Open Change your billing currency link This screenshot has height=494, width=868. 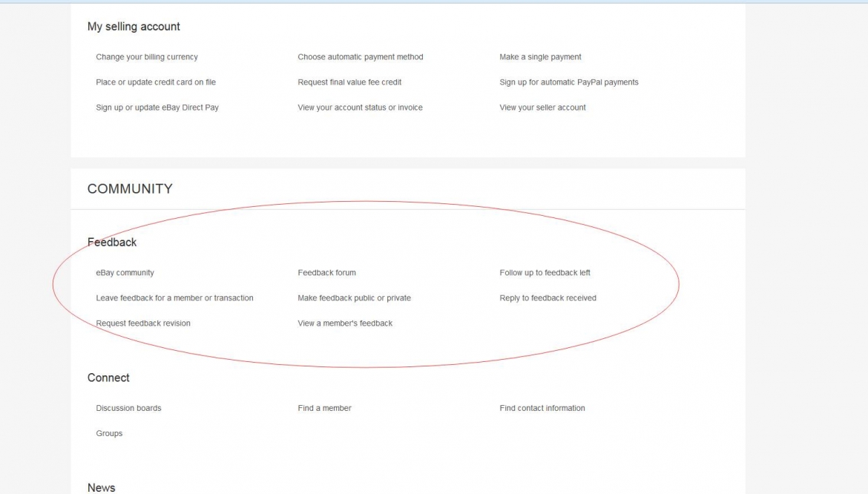pos(147,57)
